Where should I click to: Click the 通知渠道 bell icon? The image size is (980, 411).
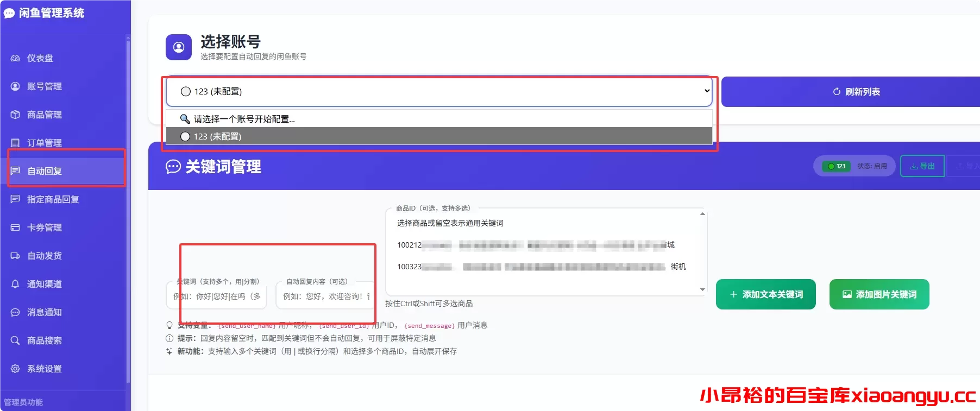(15, 284)
